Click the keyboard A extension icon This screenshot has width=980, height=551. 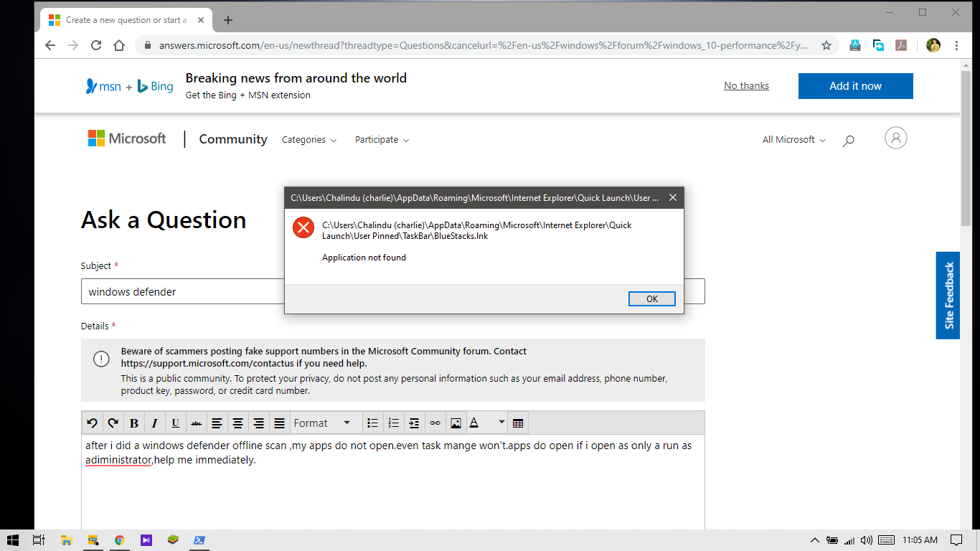point(854,45)
